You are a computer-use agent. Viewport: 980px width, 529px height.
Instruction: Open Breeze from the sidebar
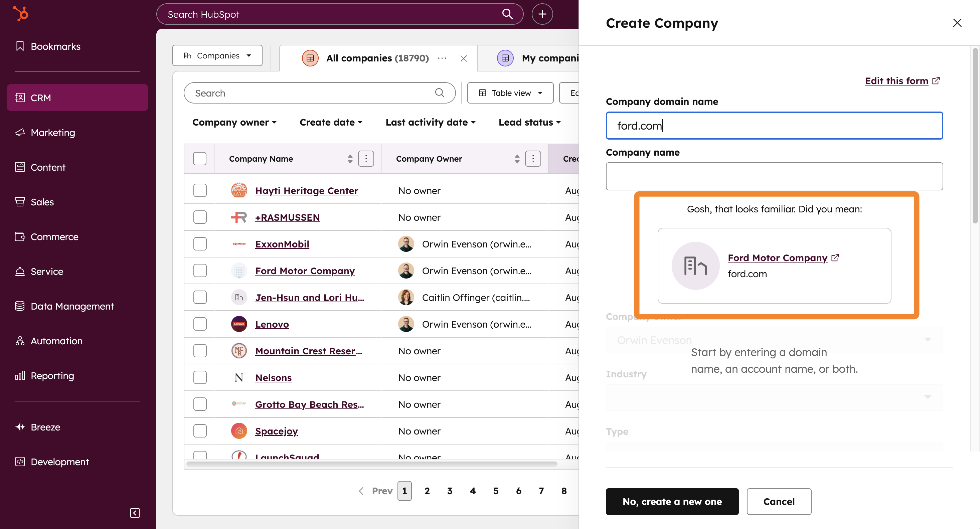[x=45, y=427]
